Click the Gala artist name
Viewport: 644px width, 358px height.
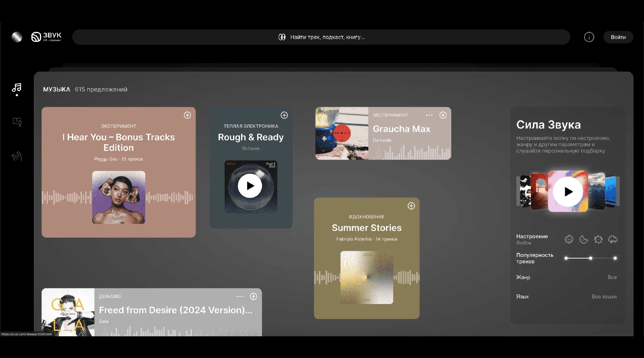(x=104, y=321)
